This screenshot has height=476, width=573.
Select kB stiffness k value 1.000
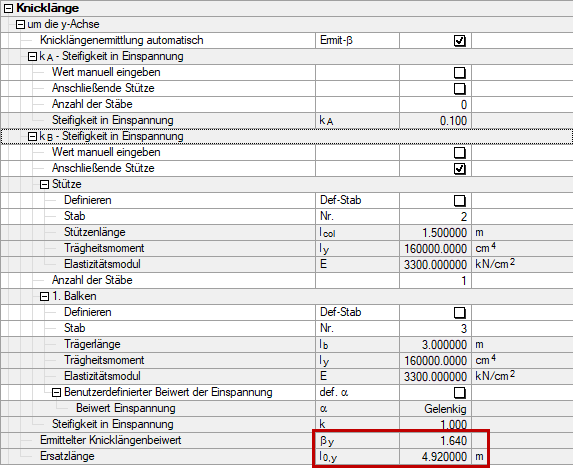(435, 424)
